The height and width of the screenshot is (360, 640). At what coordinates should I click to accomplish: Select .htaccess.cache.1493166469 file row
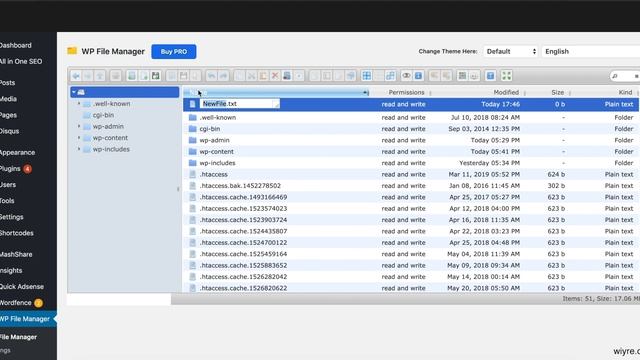tap(411, 197)
